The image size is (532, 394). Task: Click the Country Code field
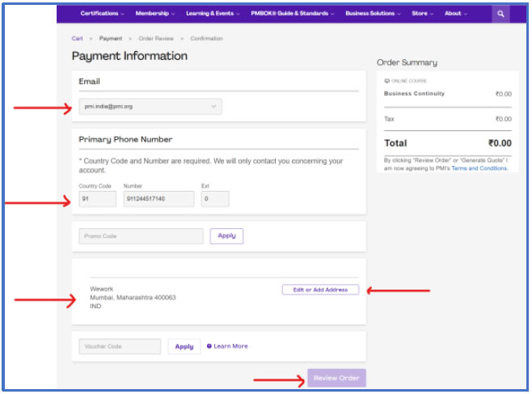pyautogui.click(x=97, y=199)
